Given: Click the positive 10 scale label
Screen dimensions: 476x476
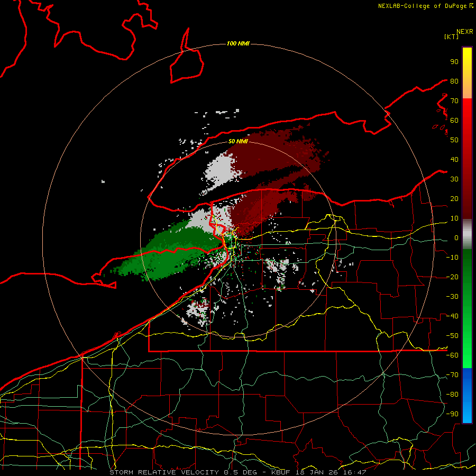Looking at the screenshot, I should tap(454, 218).
